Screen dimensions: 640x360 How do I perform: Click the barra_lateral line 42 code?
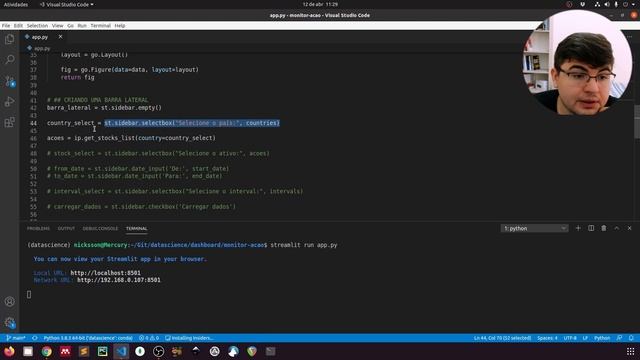(x=104, y=108)
